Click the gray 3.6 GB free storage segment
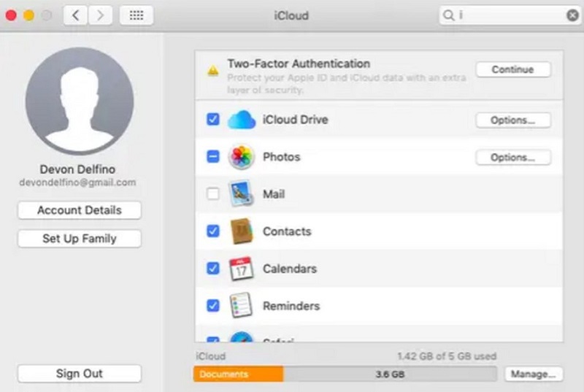Viewport: 584px width, 392px height. [390, 374]
